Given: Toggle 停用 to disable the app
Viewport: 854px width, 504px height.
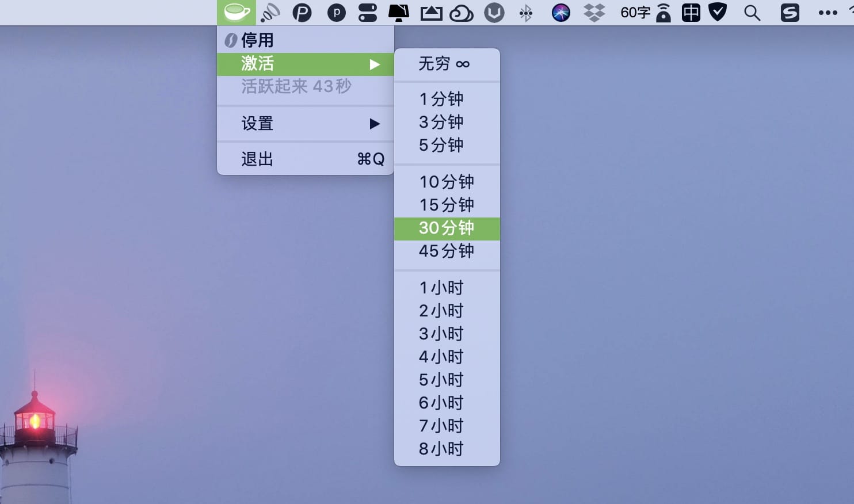Looking at the screenshot, I should pyautogui.click(x=257, y=40).
